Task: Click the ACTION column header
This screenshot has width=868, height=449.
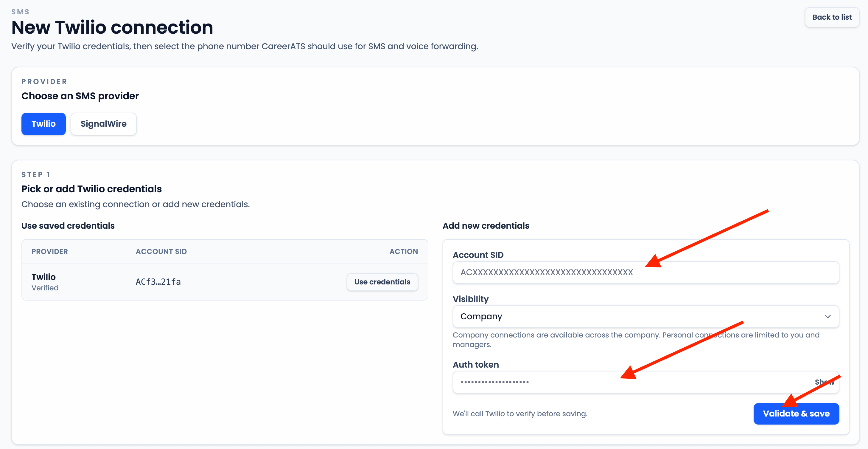Action: click(x=404, y=252)
